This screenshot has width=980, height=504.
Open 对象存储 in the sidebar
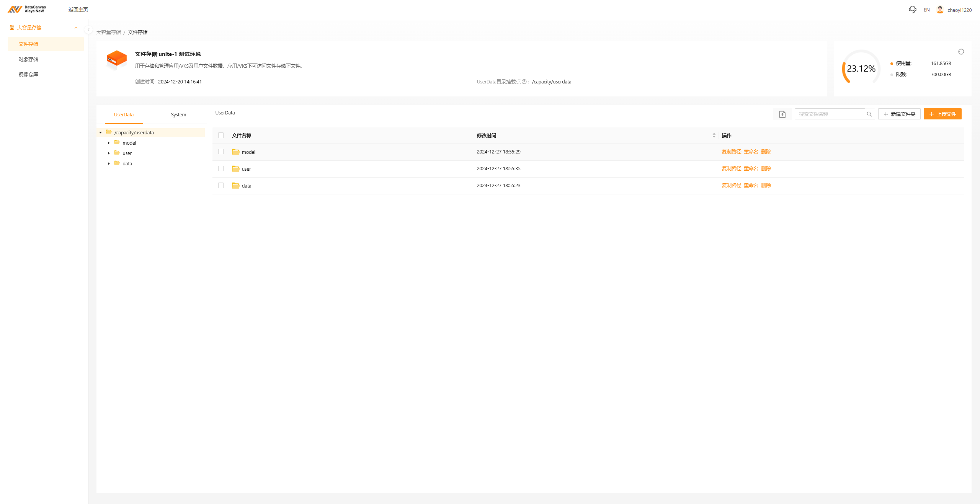(x=28, y=59)
